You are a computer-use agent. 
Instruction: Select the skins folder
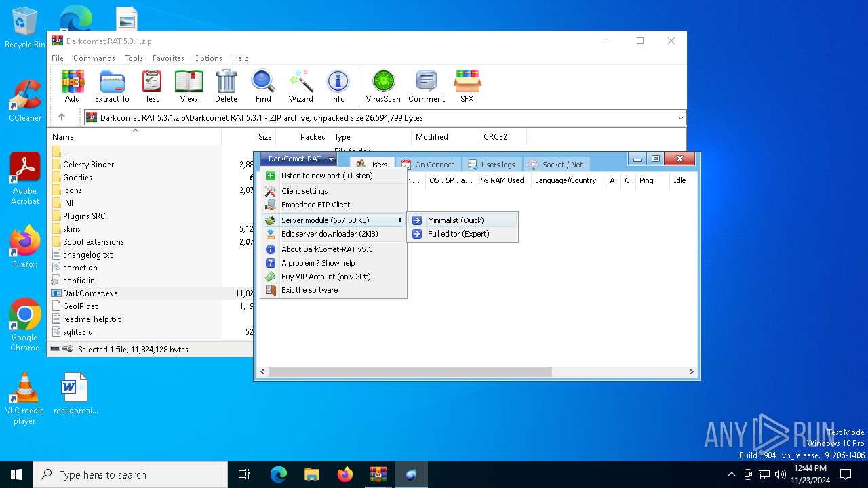click(x=72, y=229)
